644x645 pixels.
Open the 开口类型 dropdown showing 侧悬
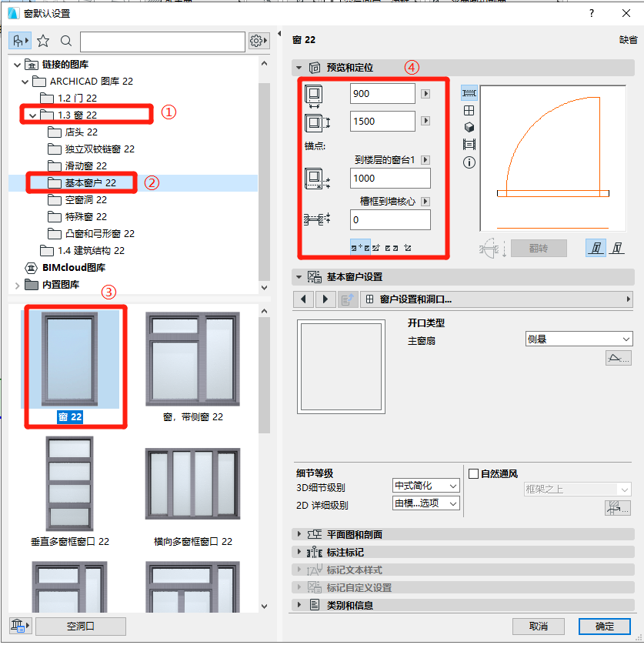coord(578,339)
